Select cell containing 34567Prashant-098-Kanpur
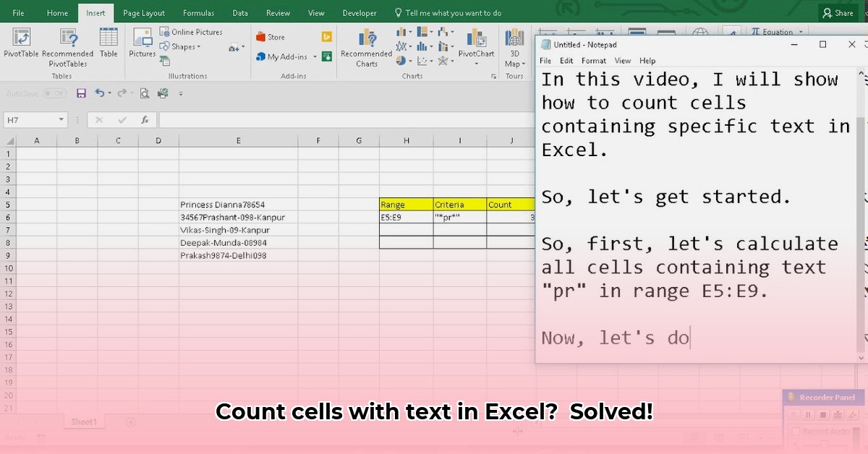Screen dimensions: 868x454 pyautogui.click(x=238, y=217)
